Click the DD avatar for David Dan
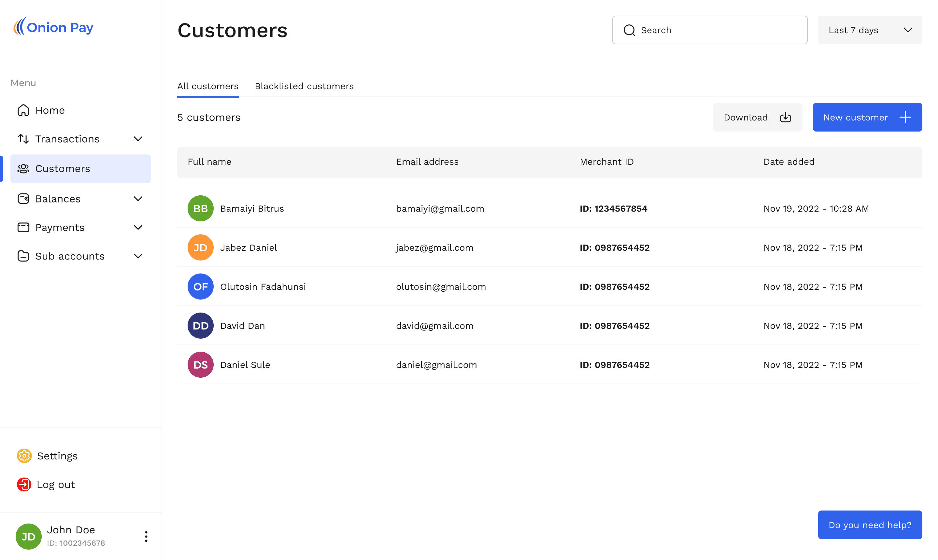This screenshot has width=938, height=560. (200, 326)
